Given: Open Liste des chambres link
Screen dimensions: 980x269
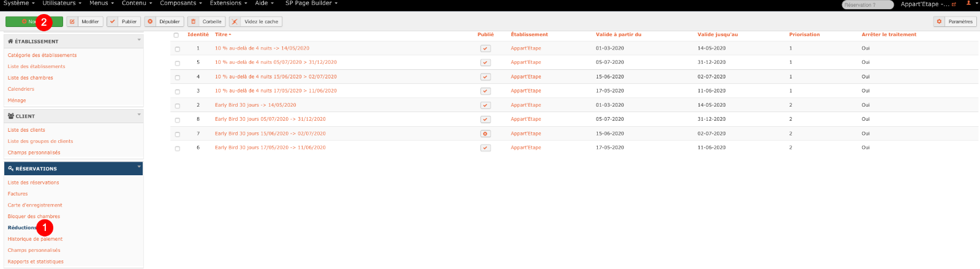Looking at the screenshot, I should tap(31, 78).
